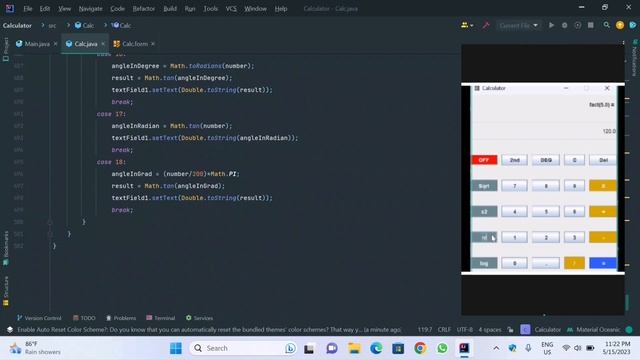This screenshot has height=360, width=640.
Task: Click the orange IDE updates icon
Action: tap(620, 25)
